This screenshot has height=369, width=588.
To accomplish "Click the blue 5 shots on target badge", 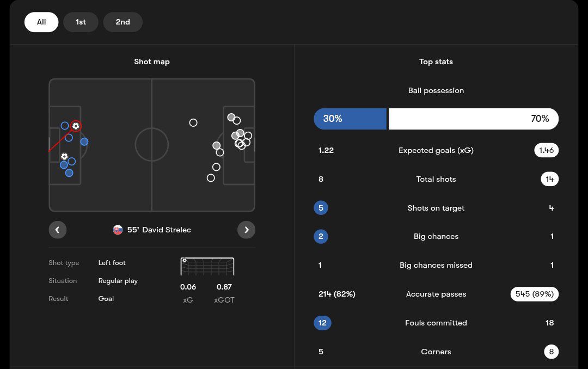I will (321, 208).
